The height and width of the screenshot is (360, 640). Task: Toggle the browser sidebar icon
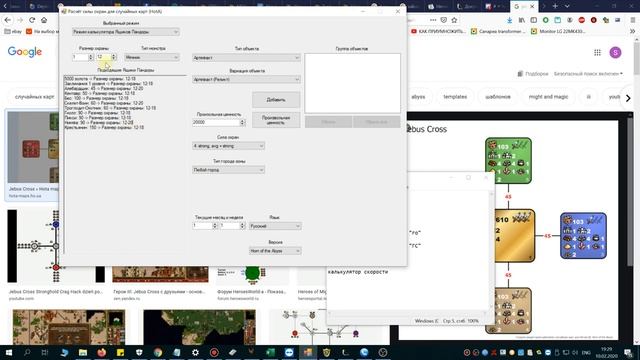pos(533,20)
